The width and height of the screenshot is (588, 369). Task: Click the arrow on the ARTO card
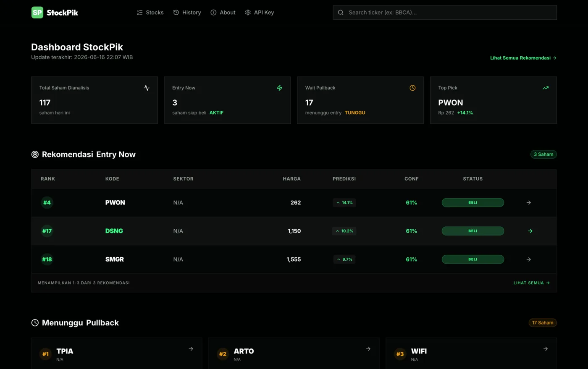(x=368, y=349)
